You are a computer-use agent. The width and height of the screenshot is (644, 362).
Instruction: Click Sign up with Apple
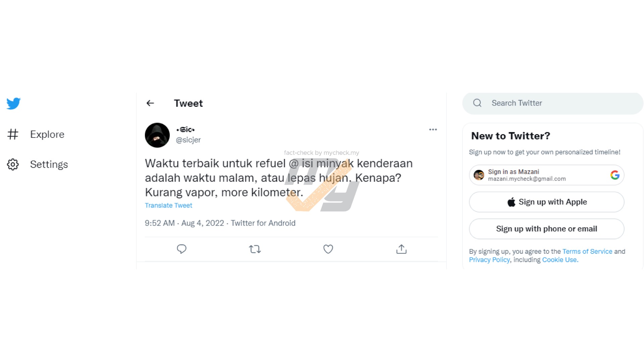(546, 202)
